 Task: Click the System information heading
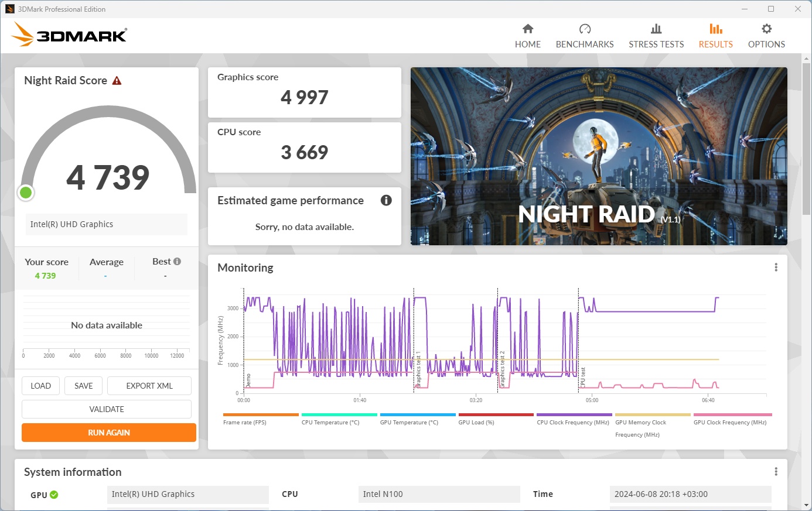73,472
